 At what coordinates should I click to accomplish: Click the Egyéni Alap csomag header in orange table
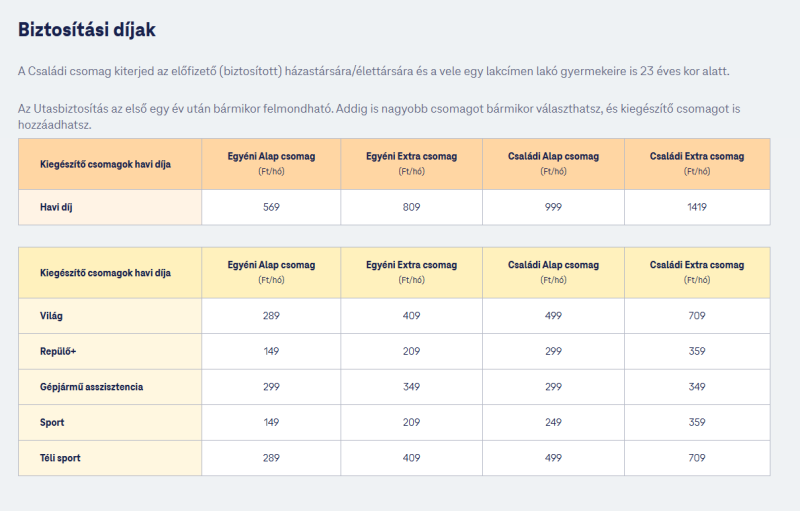[271, 164]
